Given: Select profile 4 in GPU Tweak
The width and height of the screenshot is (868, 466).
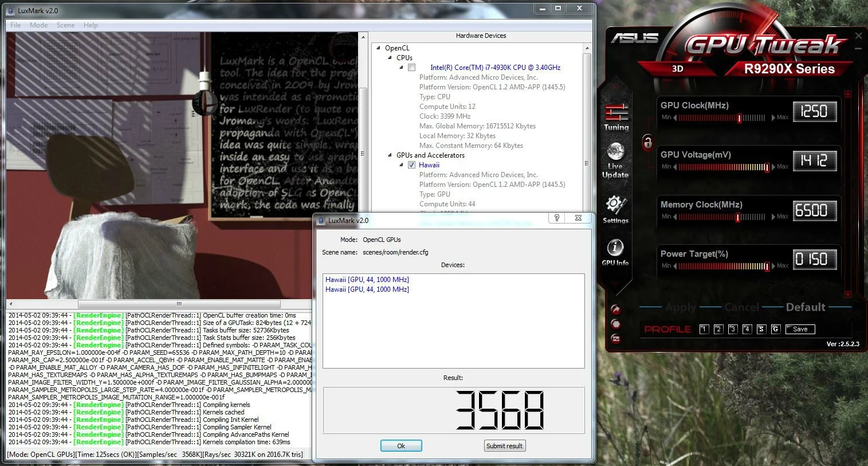Looking at the screenshot, I should tap(747, 329).
